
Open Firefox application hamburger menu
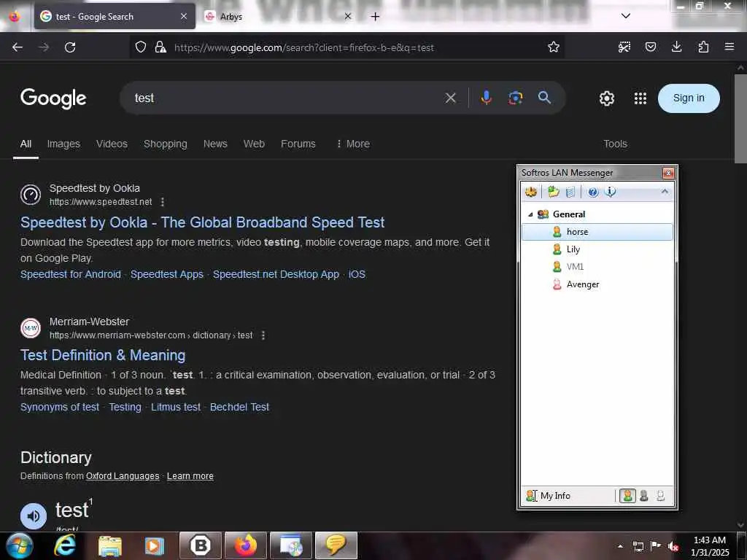(x=729, y=47)
